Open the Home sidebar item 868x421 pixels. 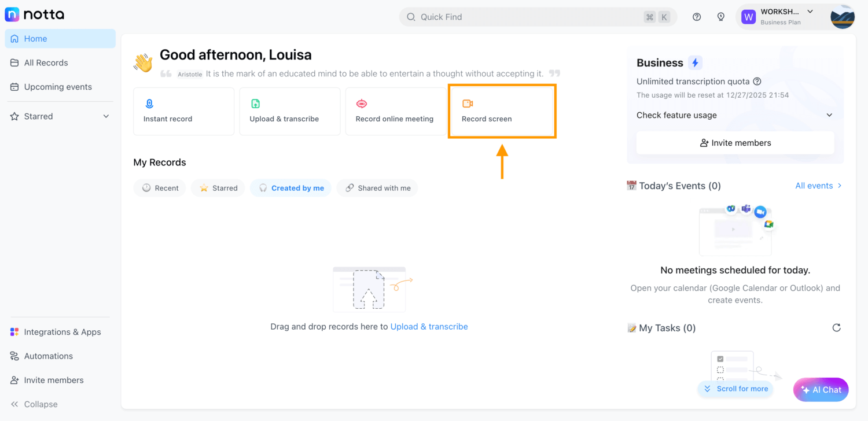point(60,39)
